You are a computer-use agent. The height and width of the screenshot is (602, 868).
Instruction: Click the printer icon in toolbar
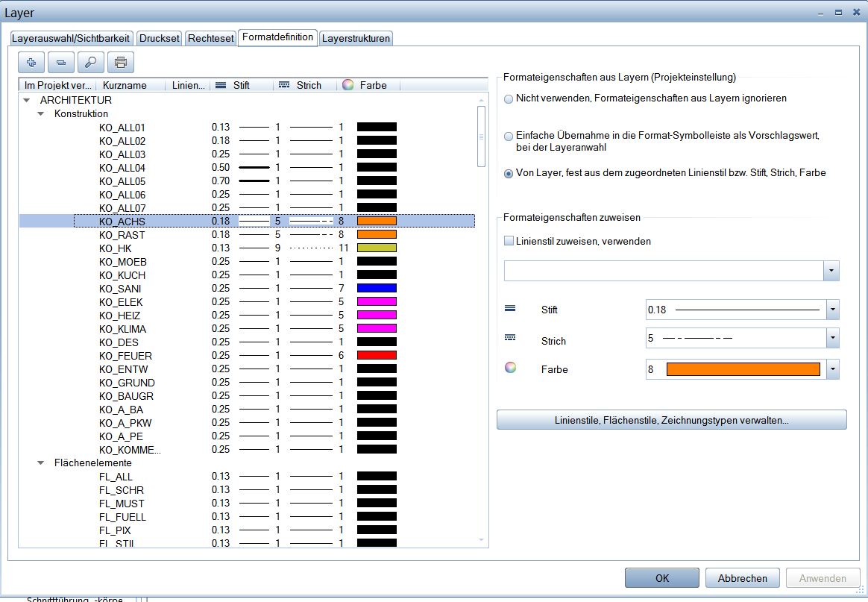pyautogui.click(x=121, y=62)
